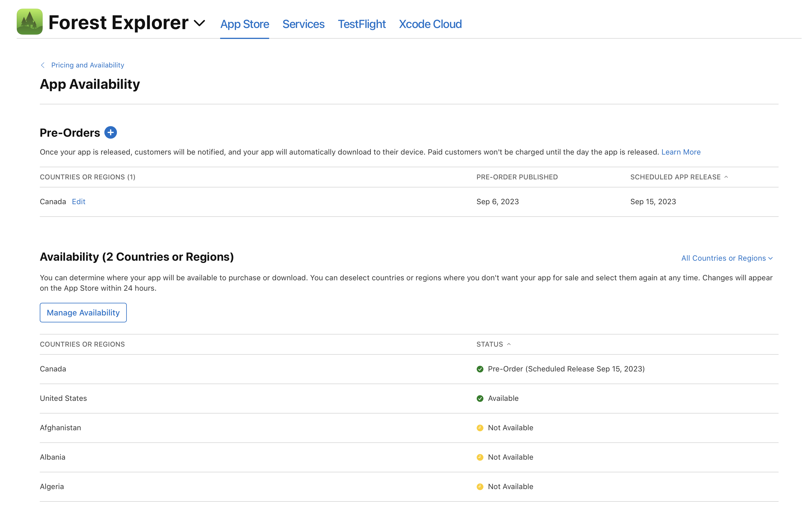
Task: Go to the Xcode Cloud tab
Action: pos(430,24)
